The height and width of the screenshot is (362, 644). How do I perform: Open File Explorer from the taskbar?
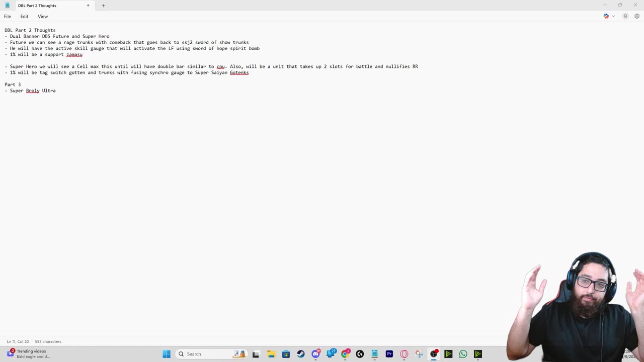(271, 354)
